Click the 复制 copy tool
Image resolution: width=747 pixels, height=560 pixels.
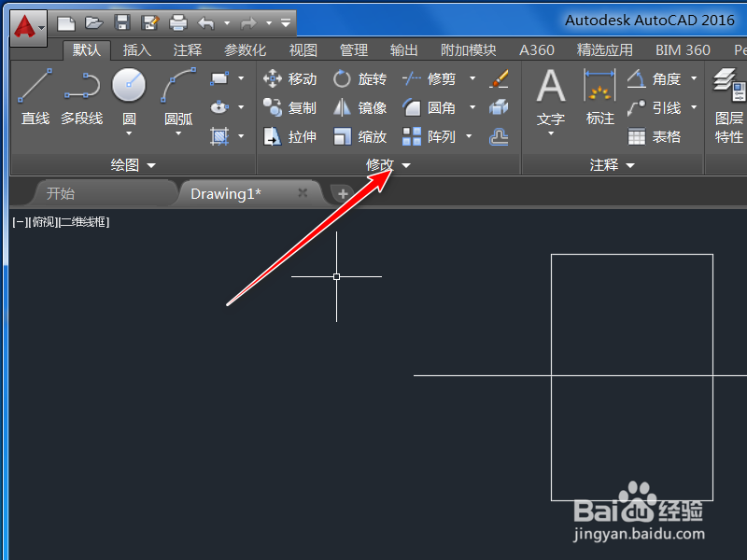(290, 107)
